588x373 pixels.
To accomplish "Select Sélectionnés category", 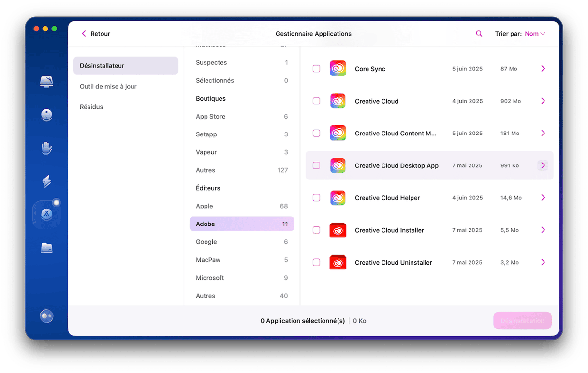I will [x=242, y=80].
